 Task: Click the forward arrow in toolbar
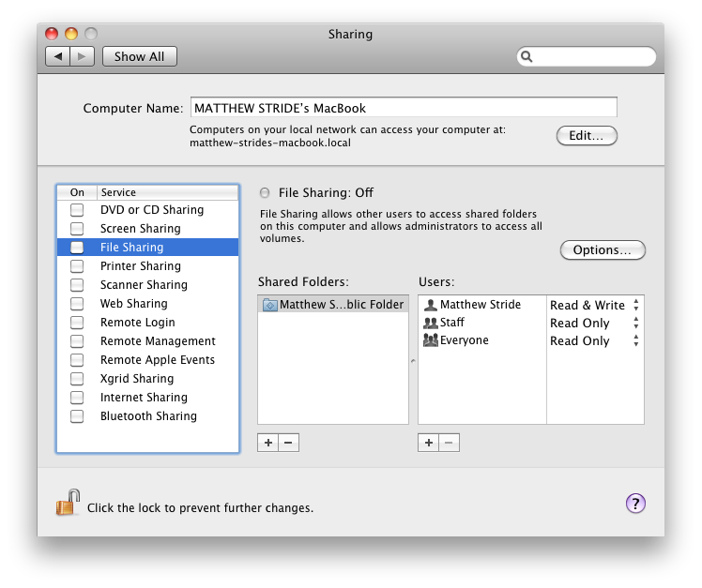coord(82,56)
